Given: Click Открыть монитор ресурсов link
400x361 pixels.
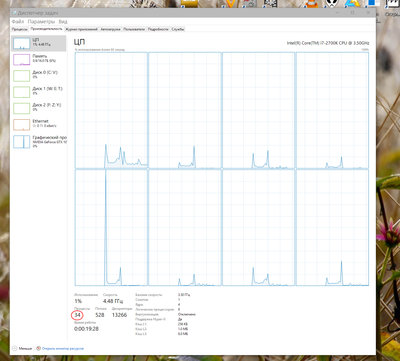Looking at the screenshot, I should (63, 348).
